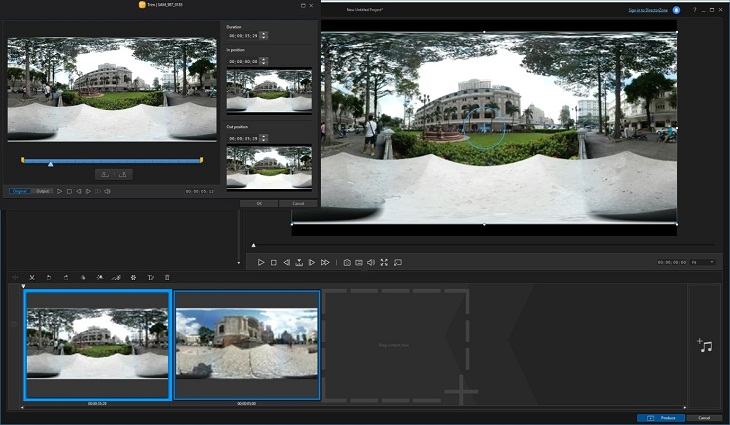Switch Trim preview to Original mode

tap(20, 191)
